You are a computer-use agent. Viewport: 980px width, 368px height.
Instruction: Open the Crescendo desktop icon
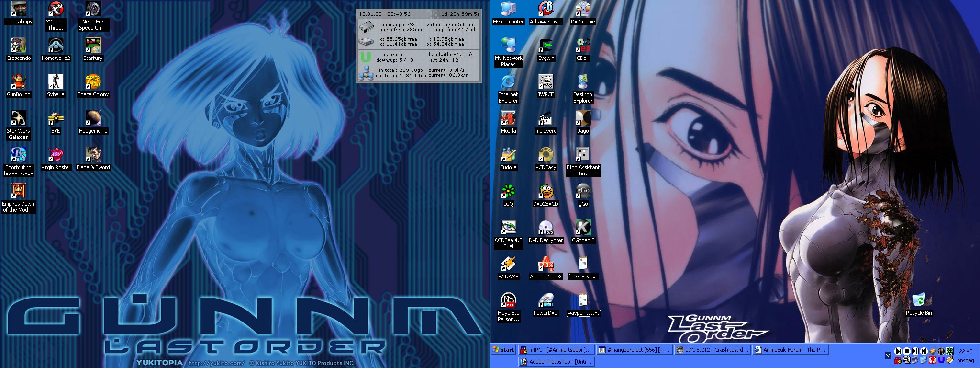coord(18,49)
